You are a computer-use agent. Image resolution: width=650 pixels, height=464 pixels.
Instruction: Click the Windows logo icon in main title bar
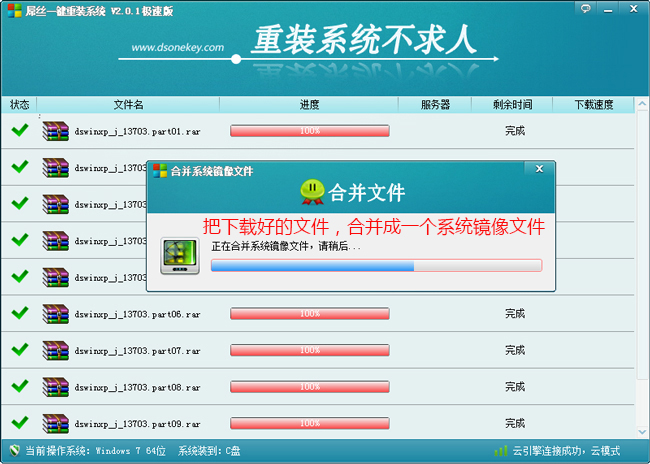click(14, 11)
